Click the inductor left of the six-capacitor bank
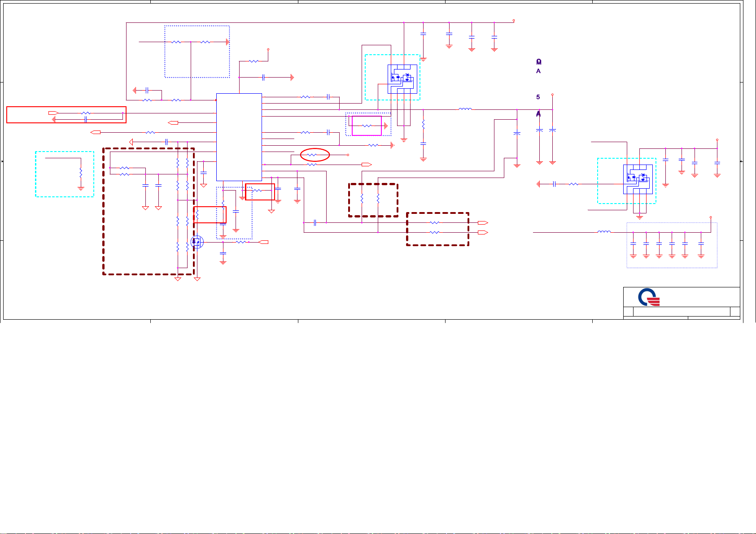 click(x=604, y=232)
